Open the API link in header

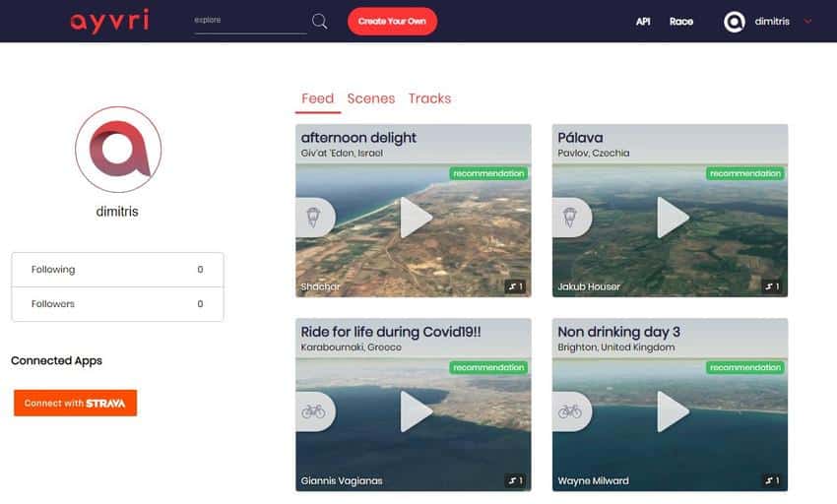tap(643, 22)
